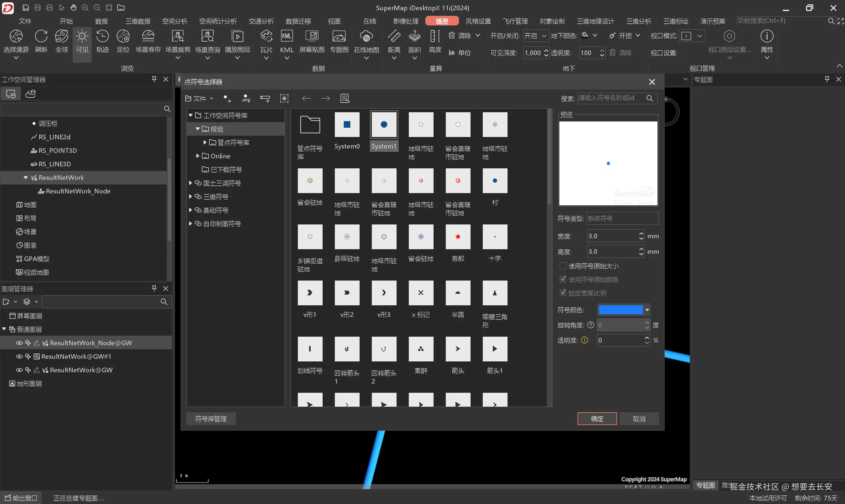Check 使用符号原始大小 checkbox

563,266
